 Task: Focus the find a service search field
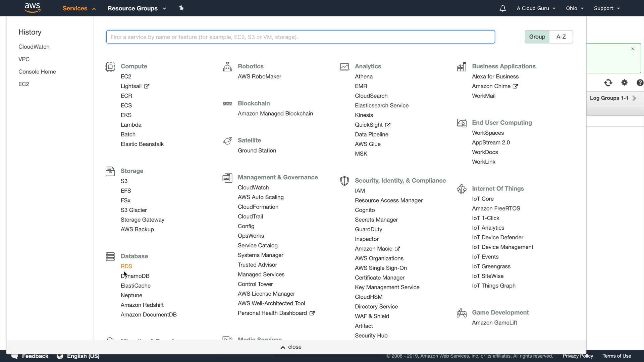pyautogui.click(x=300, y=37)
